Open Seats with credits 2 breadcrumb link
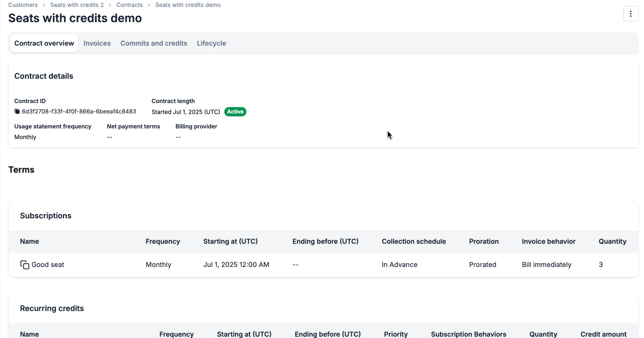This screenshot has height=338, width=644. [77, 5]
